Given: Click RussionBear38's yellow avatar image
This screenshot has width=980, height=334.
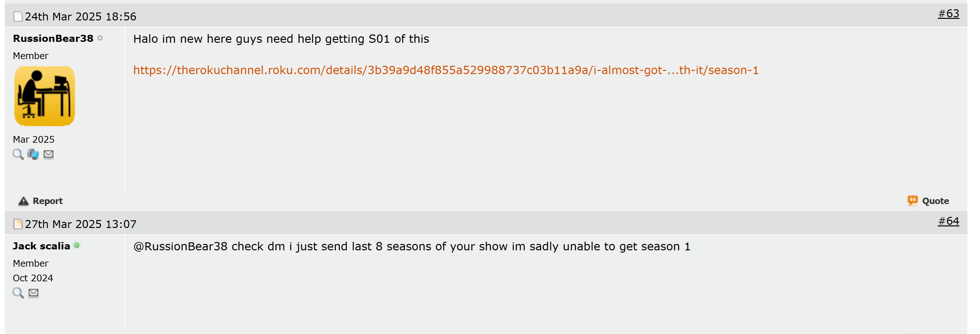Looking at the screenshot, I should (44, 96).
